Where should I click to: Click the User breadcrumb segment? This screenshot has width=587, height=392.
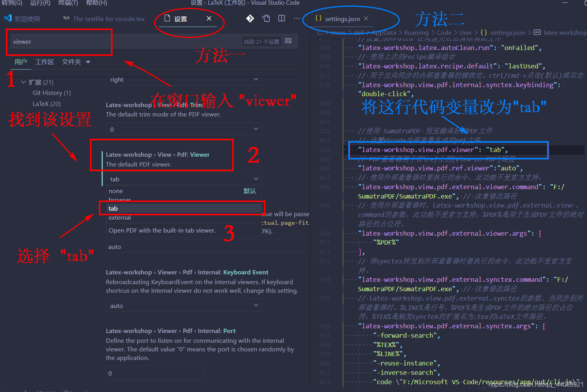click(465, 32)
